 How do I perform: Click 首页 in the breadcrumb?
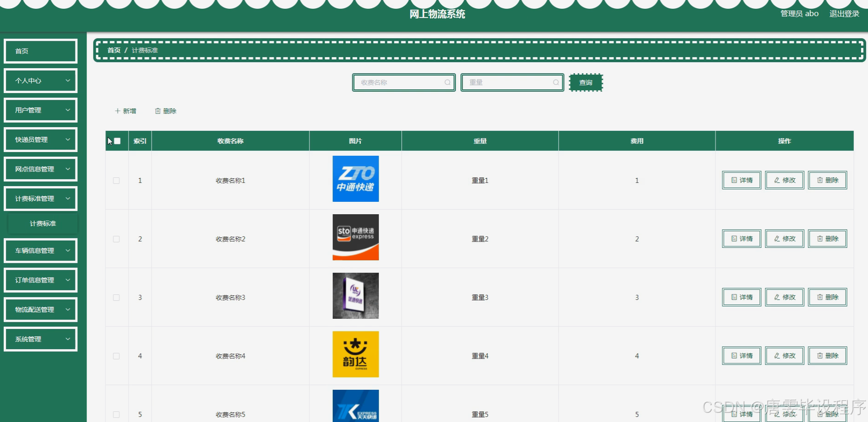click(x=114, y=50)
